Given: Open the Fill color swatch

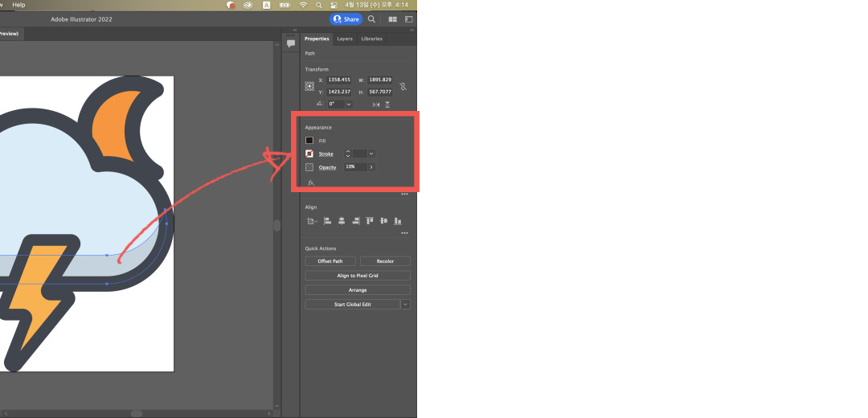Looking at the screenshot, I should pos(309,141).
